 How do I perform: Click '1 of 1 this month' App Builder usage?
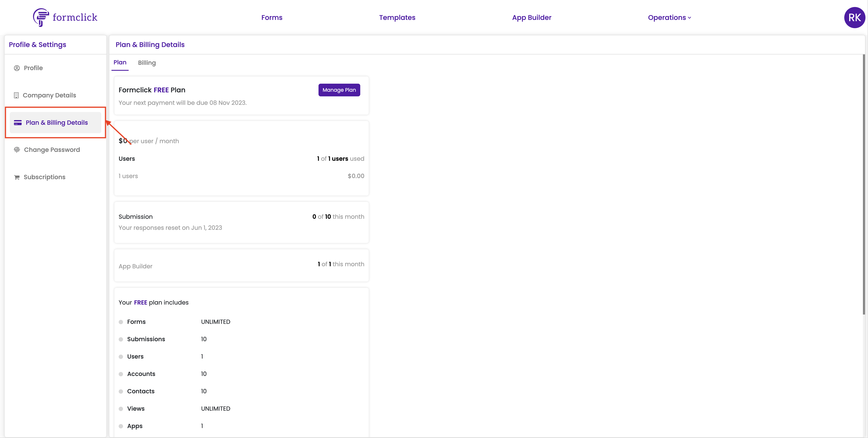pyautogui.click(x=341, y=264)
